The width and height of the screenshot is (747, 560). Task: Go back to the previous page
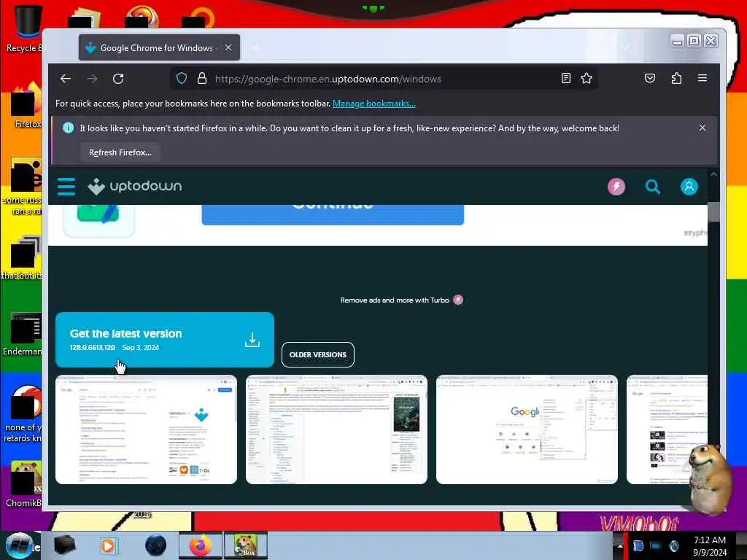(66, 79)
